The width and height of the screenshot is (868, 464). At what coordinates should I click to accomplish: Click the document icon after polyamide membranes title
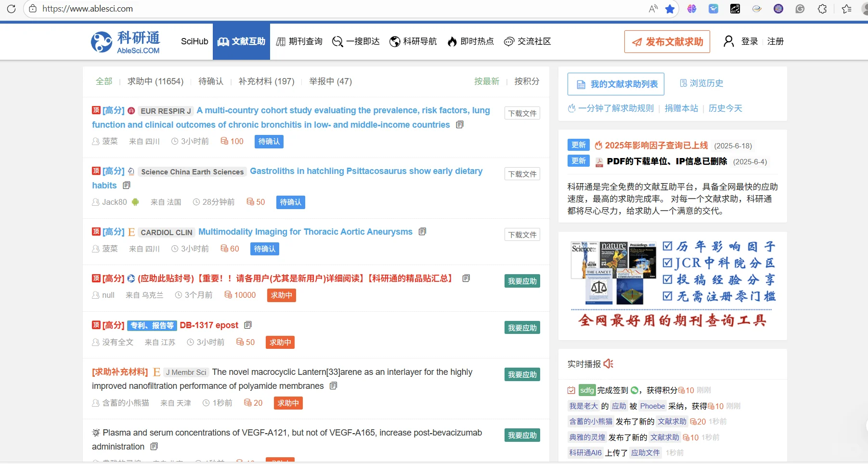click(x=333, y=386)
